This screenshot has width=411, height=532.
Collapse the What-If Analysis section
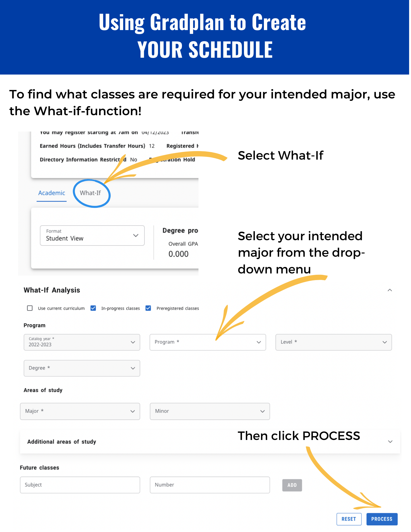tap(390, 290)
